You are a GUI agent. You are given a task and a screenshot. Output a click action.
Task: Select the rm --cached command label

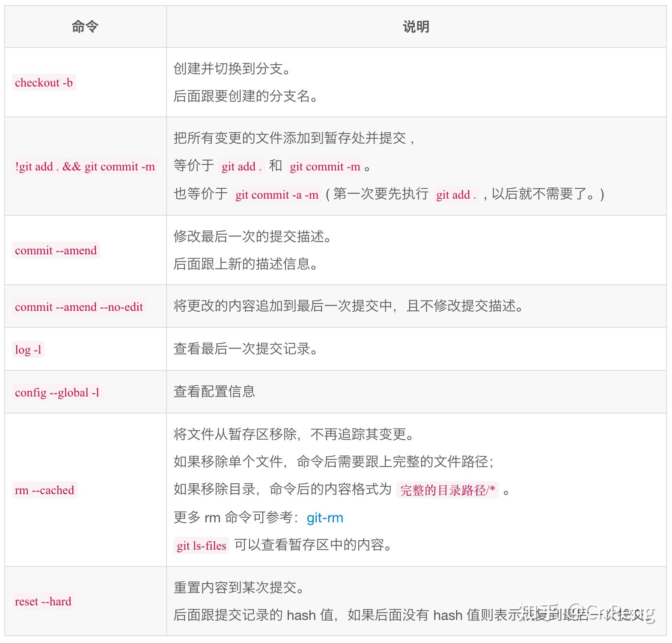[45, 490]
